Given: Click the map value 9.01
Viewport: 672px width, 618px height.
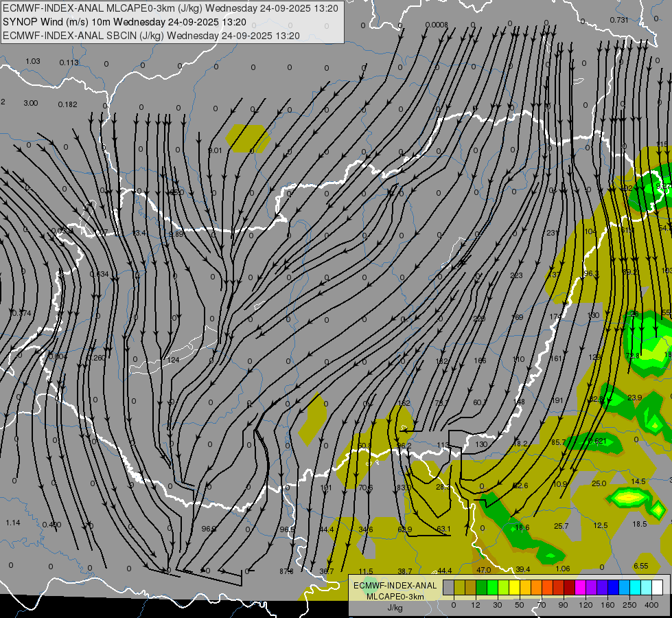Looking at the screenshot, I should coord(215,150).
